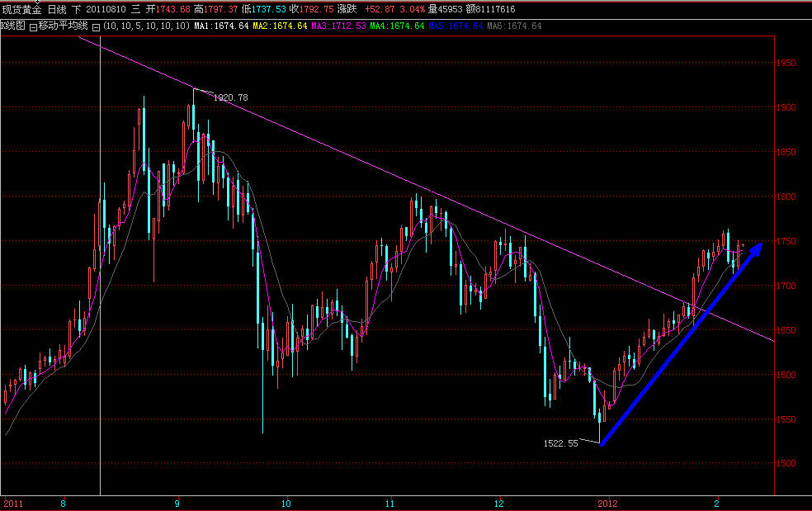The width and height of the screenshot is (812, 511).
Task: Click the blue MA5:1674.64 readout
Action: pos(456,26)
